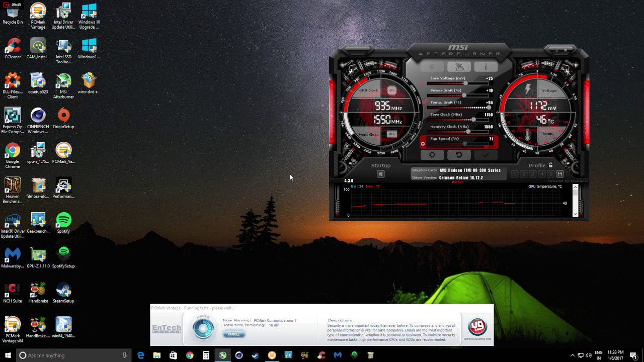
Task: Select Afterburner profile slot 3
Action: coord(532,174)
